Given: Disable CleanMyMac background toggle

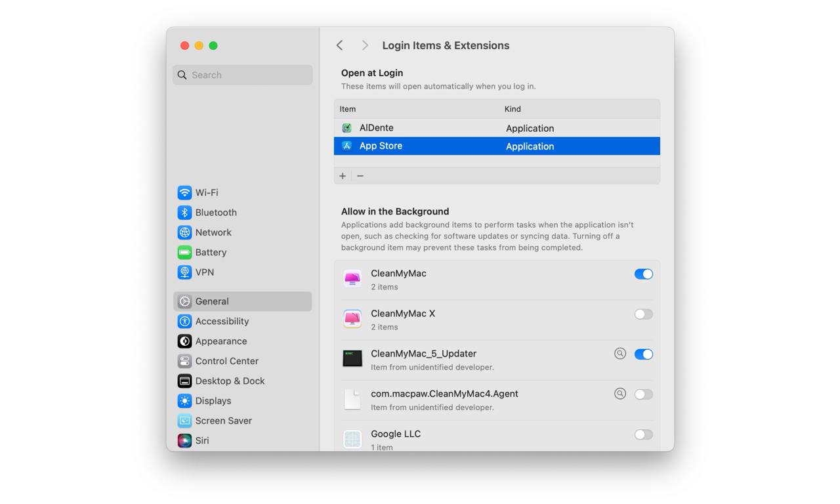Looking at the screenshot, I should pyautogui.click(x=644, y=274).
